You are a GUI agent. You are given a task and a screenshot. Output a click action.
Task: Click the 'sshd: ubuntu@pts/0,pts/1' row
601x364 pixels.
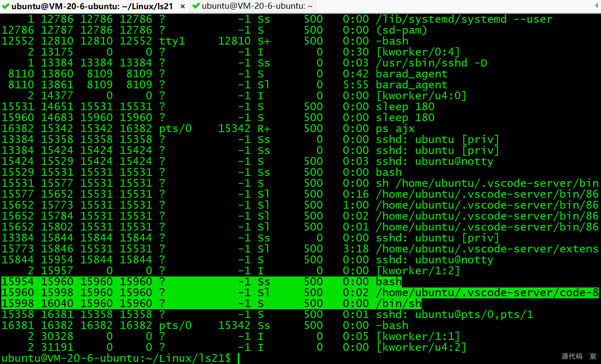(267, 315)
